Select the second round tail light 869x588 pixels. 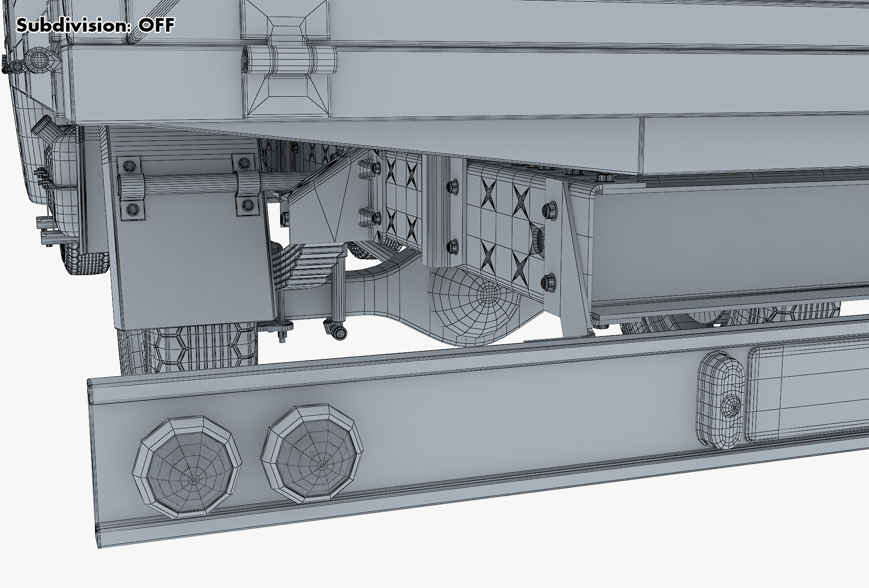(312, 454)
